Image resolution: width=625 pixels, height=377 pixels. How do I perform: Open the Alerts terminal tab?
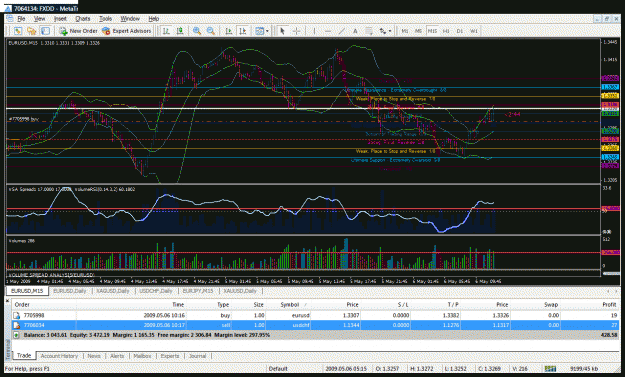point(117,356)
